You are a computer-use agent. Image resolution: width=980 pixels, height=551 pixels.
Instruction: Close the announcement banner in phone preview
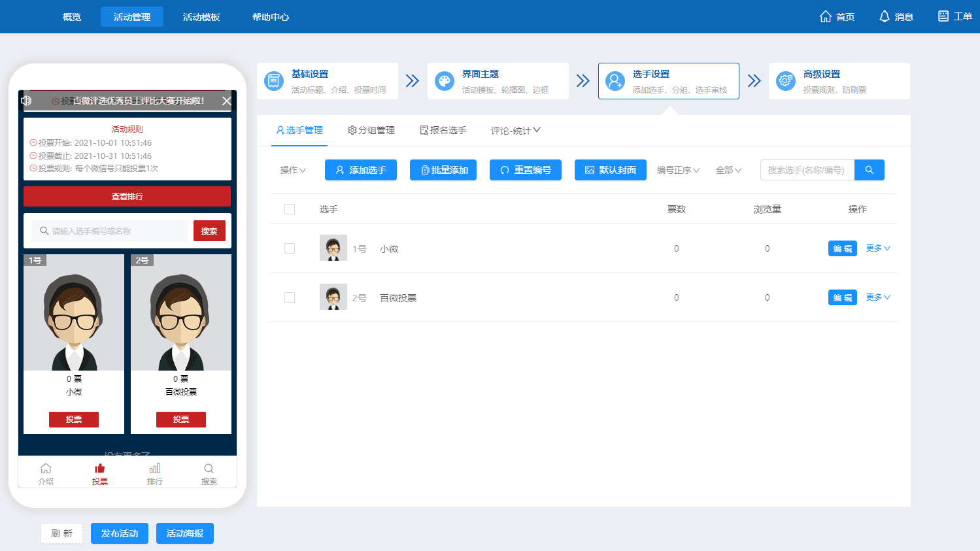tap(227, 101)
